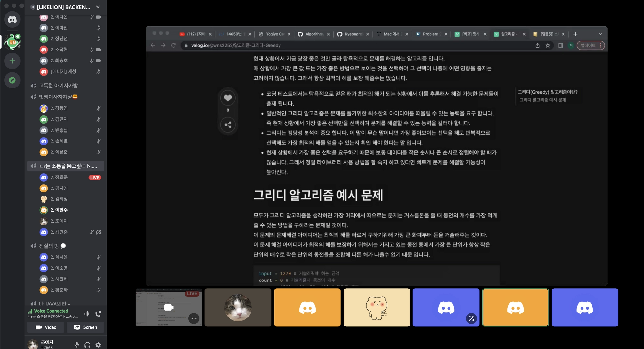
Task: Open the LIKELION BACKEND server icon
Action: click(x=12, y=41)
